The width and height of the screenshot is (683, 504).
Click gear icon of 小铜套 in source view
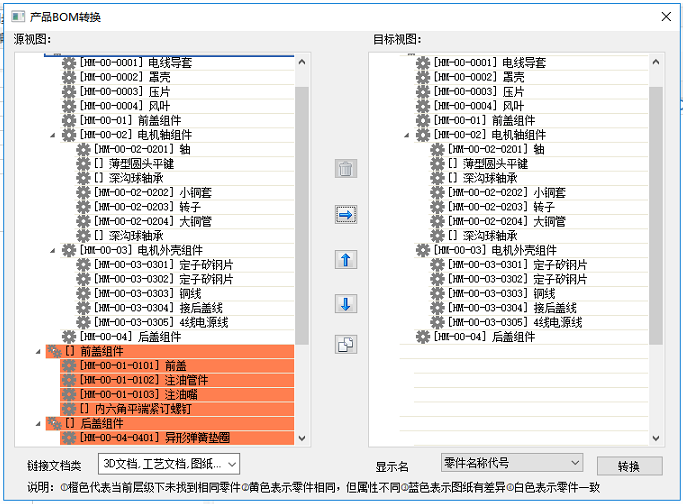coord(83,193)
